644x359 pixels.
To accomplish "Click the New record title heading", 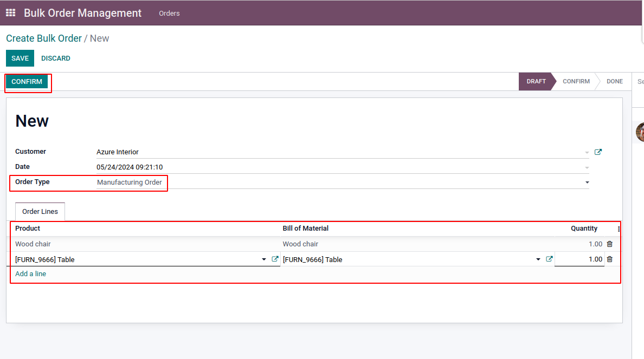I will coord(32,121).
